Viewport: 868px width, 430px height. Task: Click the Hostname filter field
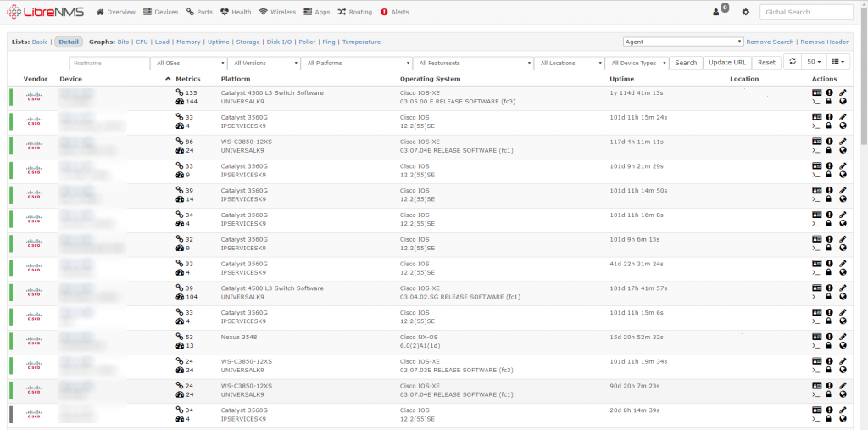coord(109,63)
